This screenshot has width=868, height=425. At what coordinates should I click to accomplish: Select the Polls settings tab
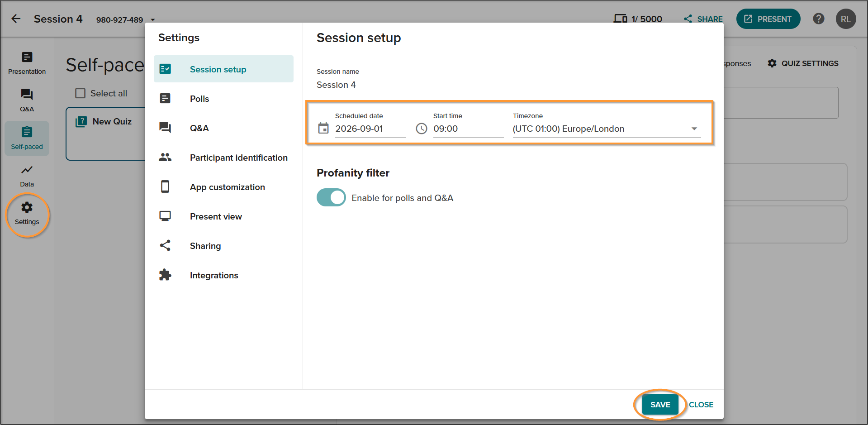[223, 99]
